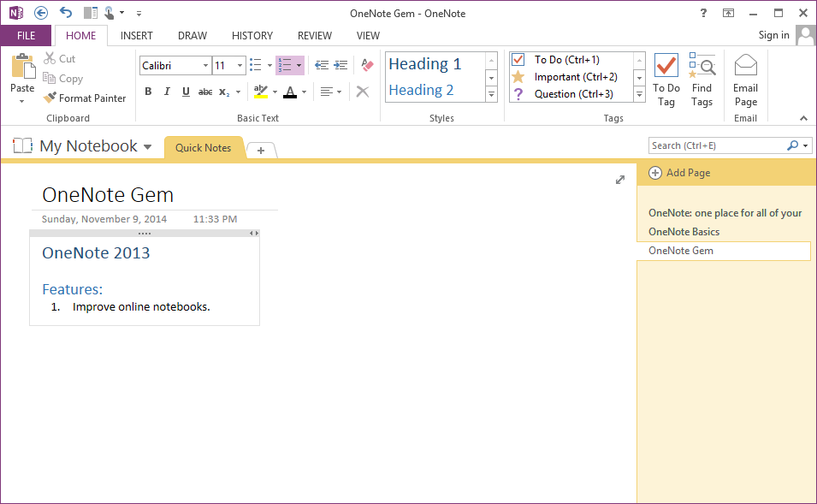Viewport: 817px width, 504px height.
Task: Open paragraph alignment menu
Action: (331, 92)
